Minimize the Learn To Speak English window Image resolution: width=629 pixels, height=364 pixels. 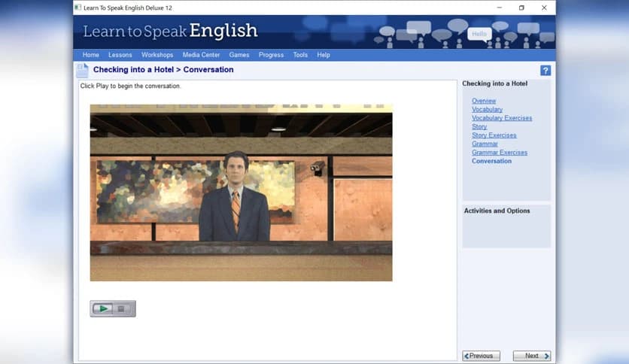(x=500, y=8)
